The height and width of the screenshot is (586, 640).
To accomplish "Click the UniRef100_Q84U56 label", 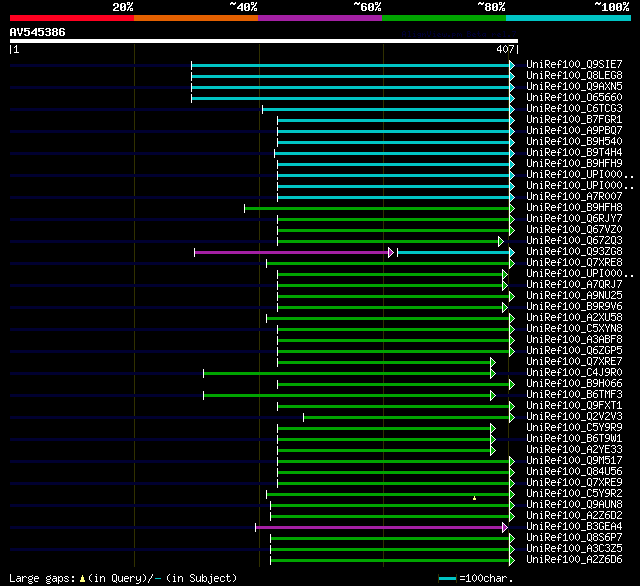I will point(574,472).
